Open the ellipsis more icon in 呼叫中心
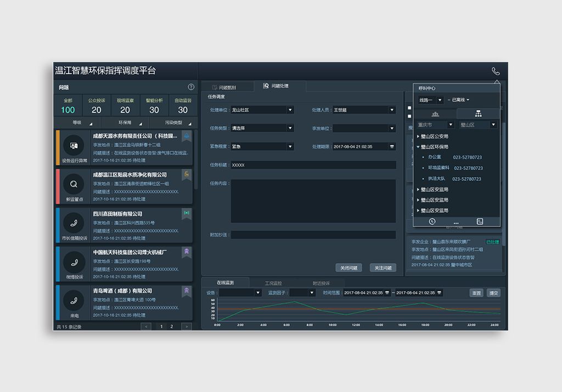This screenshot has height=392, width=562. pyautogui.click(x=456, y=223)
